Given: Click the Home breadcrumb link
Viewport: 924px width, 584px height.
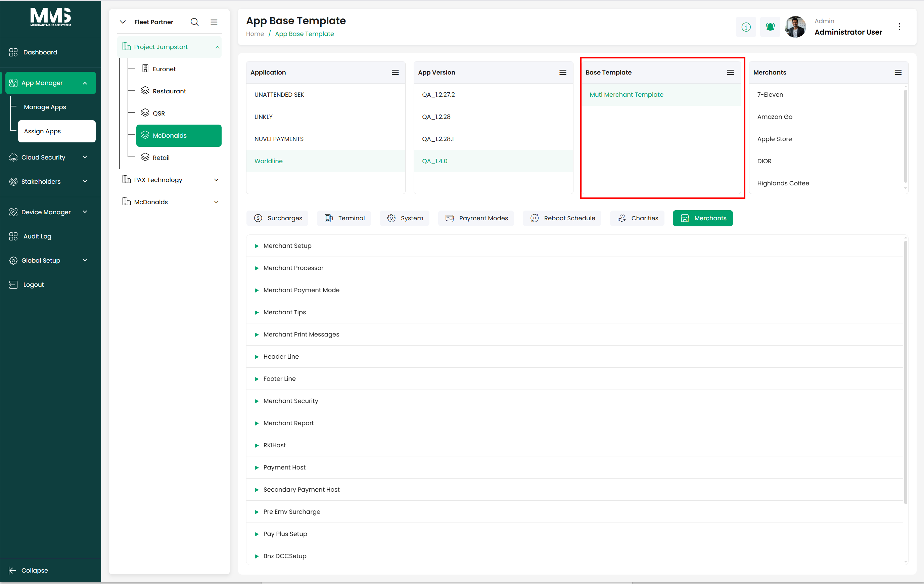Looking at the screenshot, I should 255,34.
